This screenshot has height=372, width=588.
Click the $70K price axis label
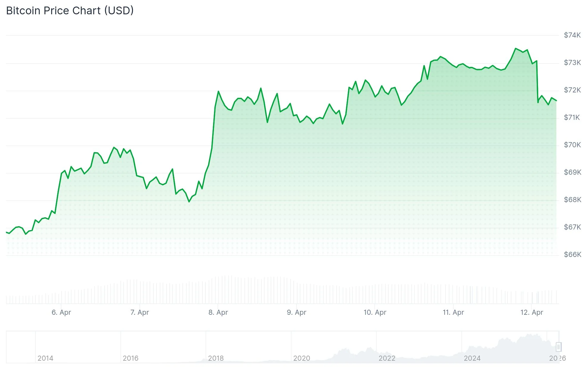572,145
